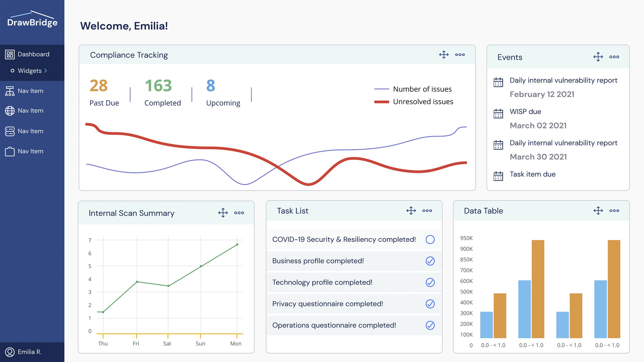
Task: Click the Data Table card title
Action: point(484,211)
